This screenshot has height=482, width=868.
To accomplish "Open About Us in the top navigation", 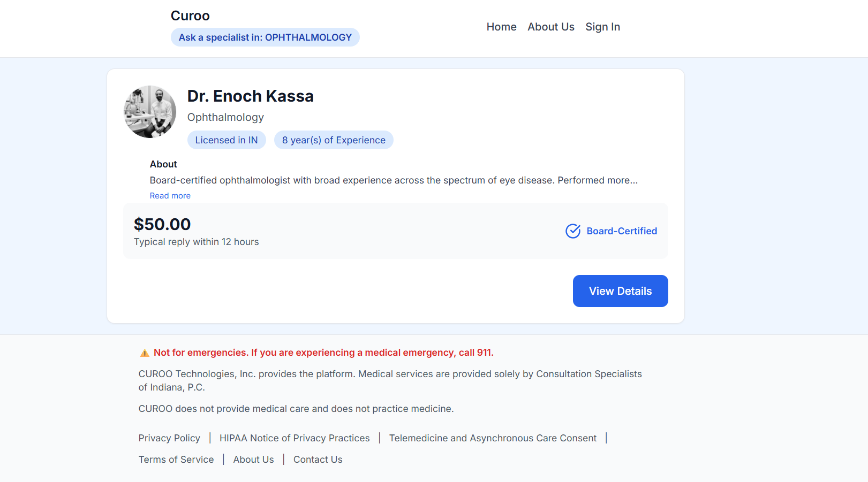I will click(x=550, y=27).
